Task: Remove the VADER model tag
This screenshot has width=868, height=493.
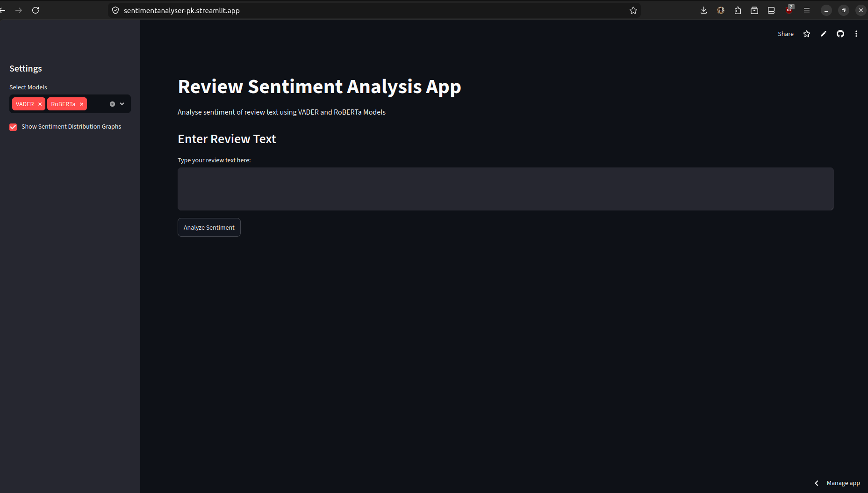Action: (x=40, y=104)
